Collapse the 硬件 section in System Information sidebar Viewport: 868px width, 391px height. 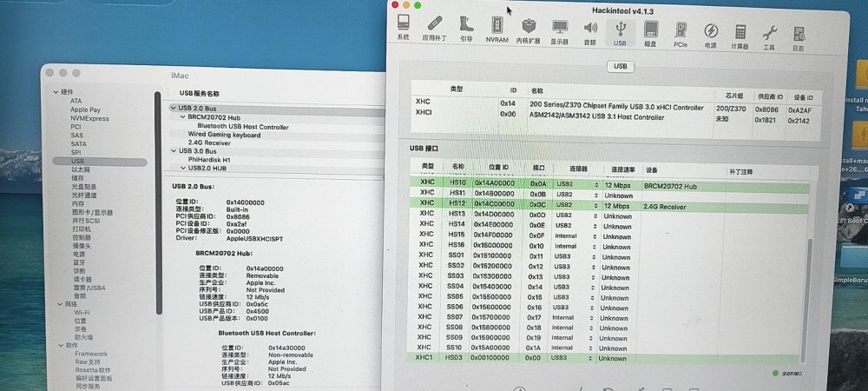[x=56, y=92]
